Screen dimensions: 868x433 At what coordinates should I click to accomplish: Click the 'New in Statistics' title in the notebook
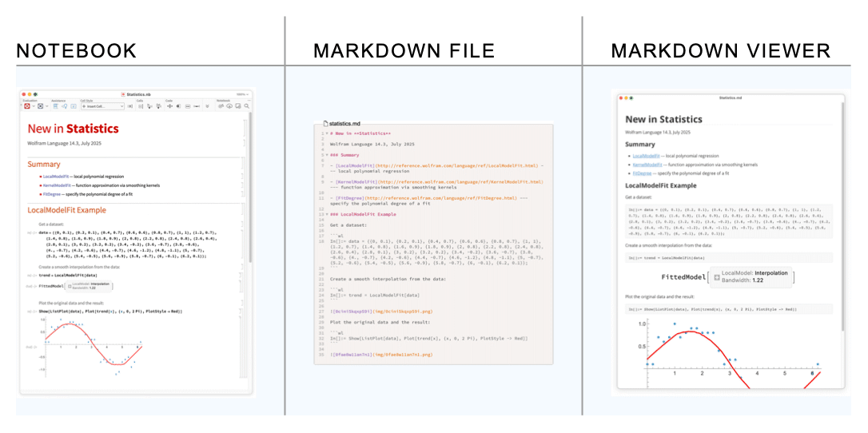click(73, 129)
